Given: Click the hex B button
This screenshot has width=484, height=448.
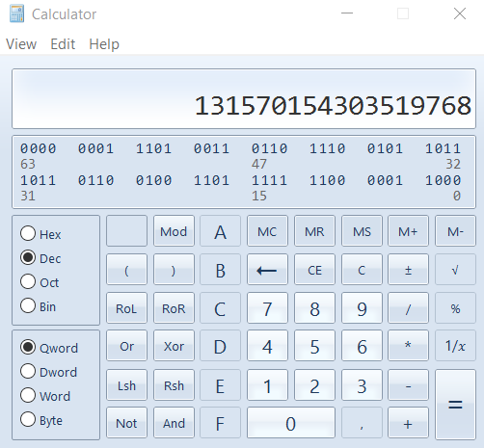Looking at the screenshot, I should 220,270.
